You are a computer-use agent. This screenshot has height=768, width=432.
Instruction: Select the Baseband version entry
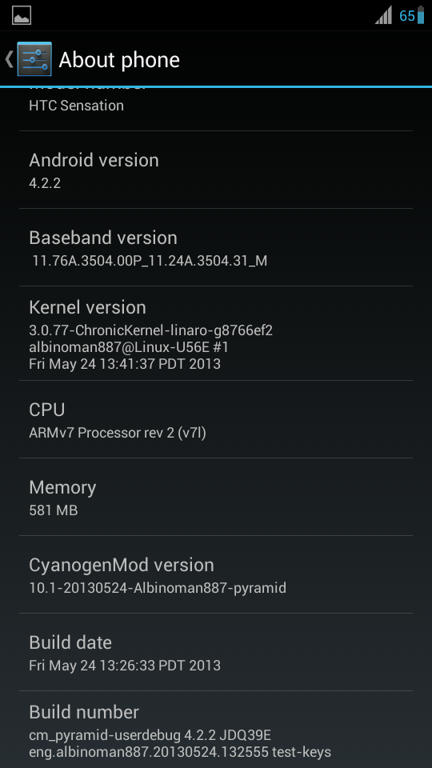coord(216,247)
